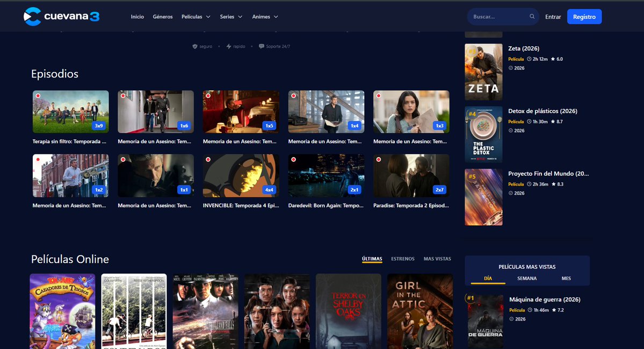Click the 2x7 badge on Paradise
The width and height of the screenshot is (644, 349).
(x=439, y=190)
